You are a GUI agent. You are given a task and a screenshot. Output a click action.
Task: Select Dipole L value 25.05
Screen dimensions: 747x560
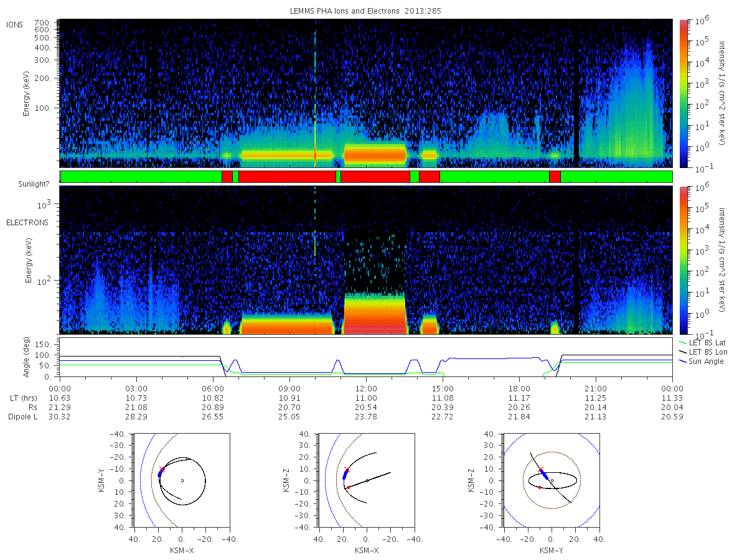[x=289, y=417]
